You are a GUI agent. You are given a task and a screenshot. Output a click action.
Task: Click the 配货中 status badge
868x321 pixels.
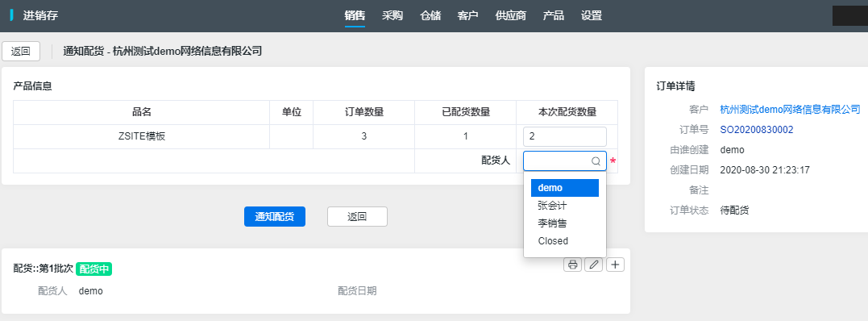tap(94, 269)
